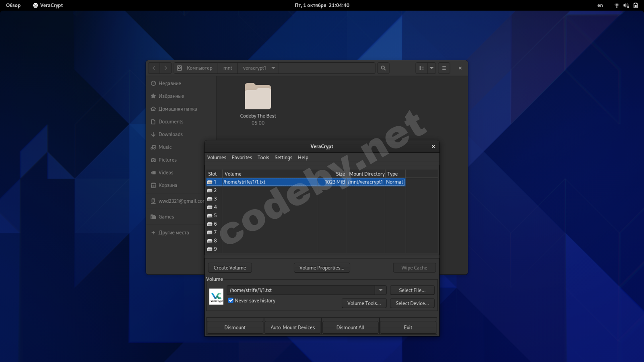
Task: Click the VeraCrypt logo icon in Volume section
Action: [216, 297]
